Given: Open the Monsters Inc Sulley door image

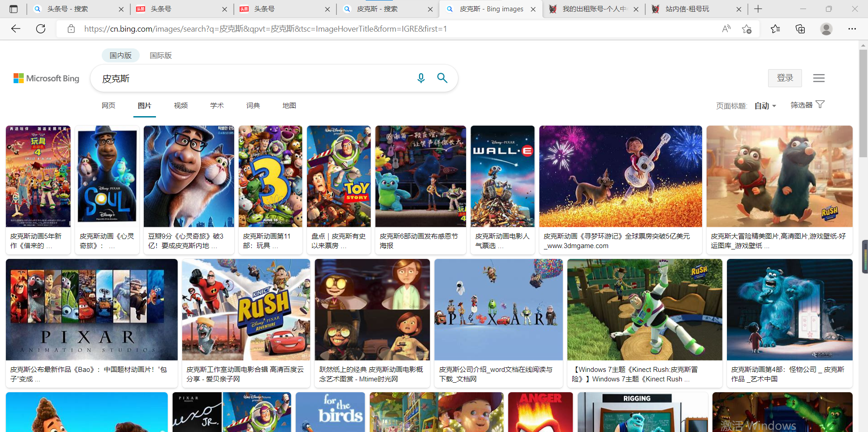Looking at the screenshot, I should point(789,310).
